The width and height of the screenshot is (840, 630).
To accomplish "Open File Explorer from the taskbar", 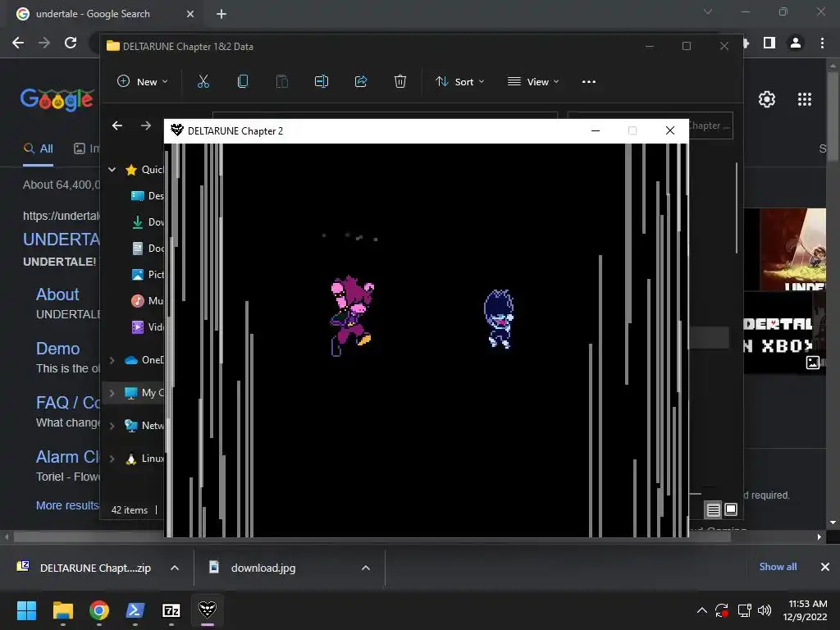I will pyautogui.click(x=62, y=610).
